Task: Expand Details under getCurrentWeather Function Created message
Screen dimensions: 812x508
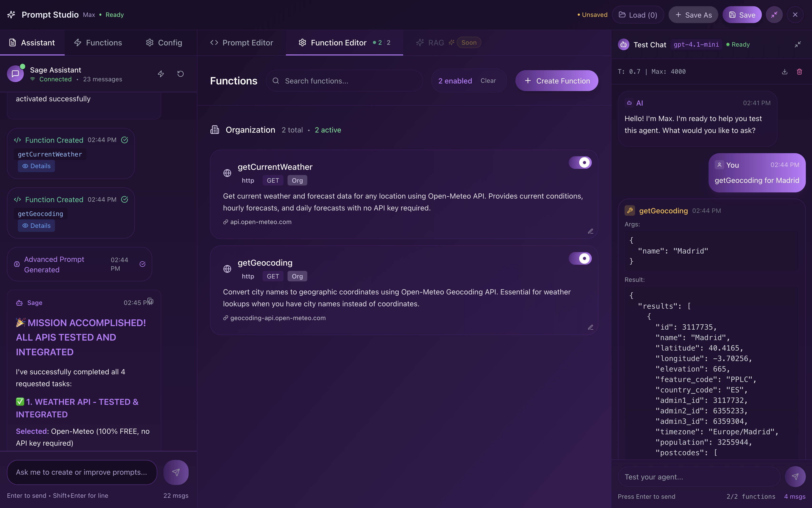Action: pos(36,166)
